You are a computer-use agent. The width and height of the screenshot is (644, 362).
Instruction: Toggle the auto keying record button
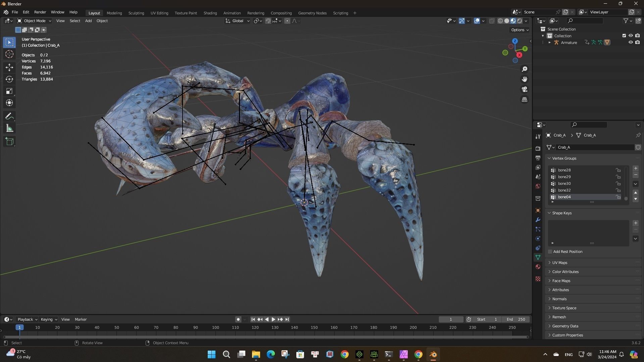238,319
